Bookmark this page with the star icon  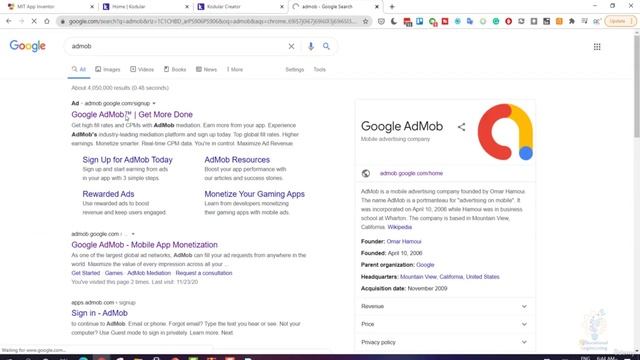tap(365, 21)
